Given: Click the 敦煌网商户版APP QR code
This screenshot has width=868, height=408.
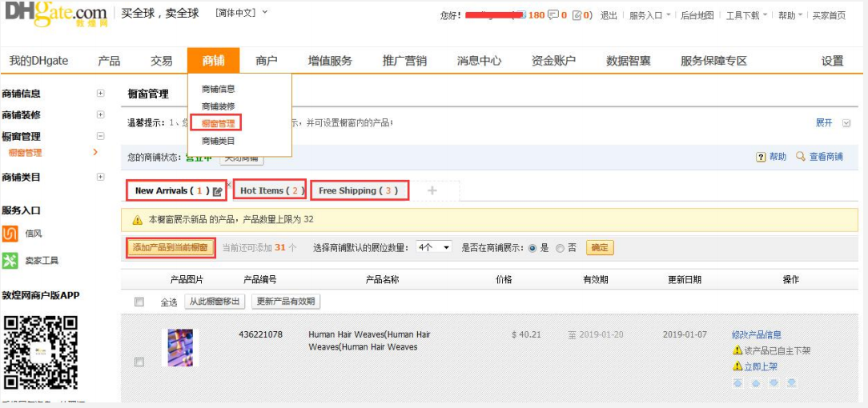Looking at the screenshot, I should click(x=40, y=352).
